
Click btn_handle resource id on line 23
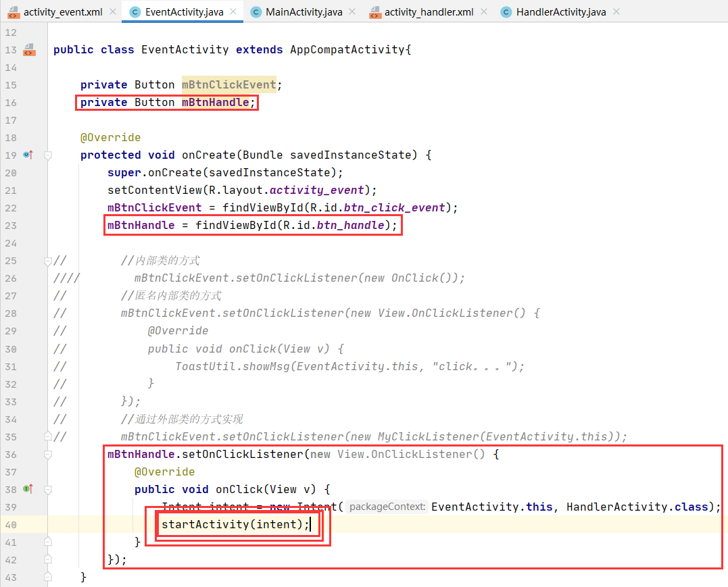pyautogui.click(x=351, y=225)
